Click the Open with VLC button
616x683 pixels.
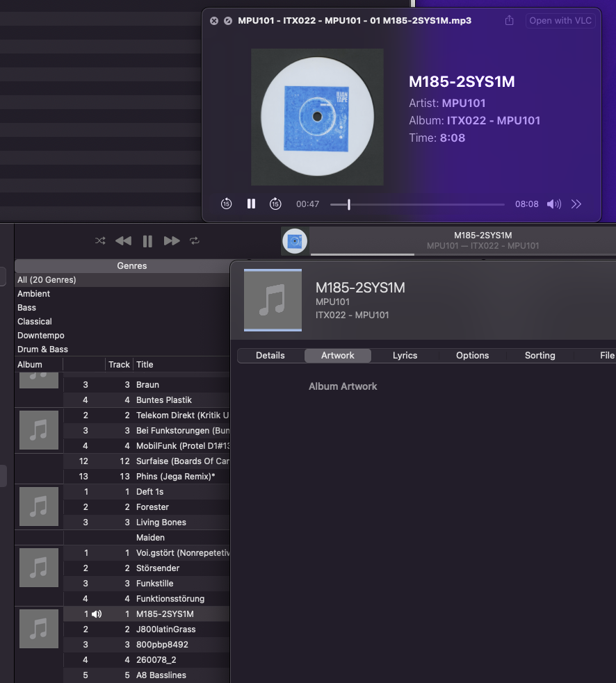(560, 21)
